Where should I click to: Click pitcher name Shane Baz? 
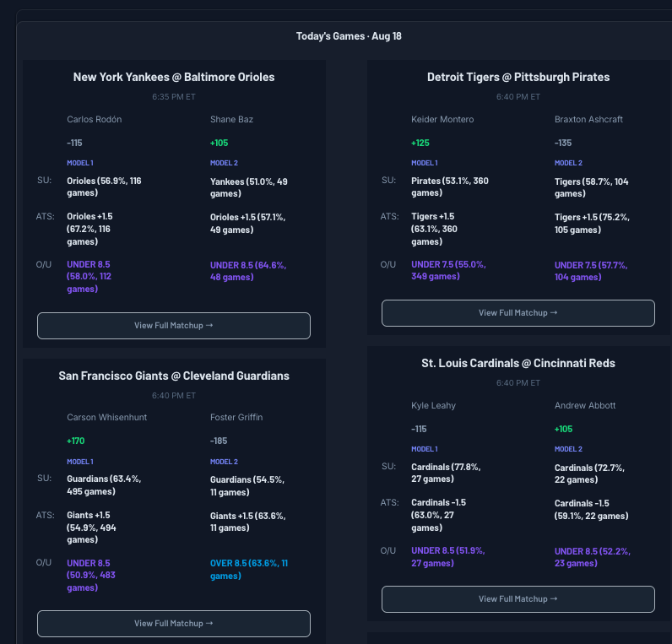[231, 120]
